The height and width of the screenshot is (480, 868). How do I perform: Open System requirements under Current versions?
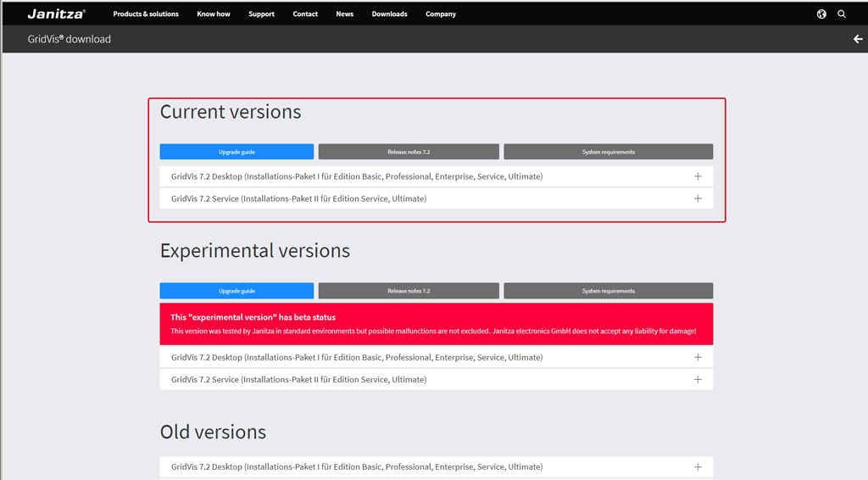(609, 152)
